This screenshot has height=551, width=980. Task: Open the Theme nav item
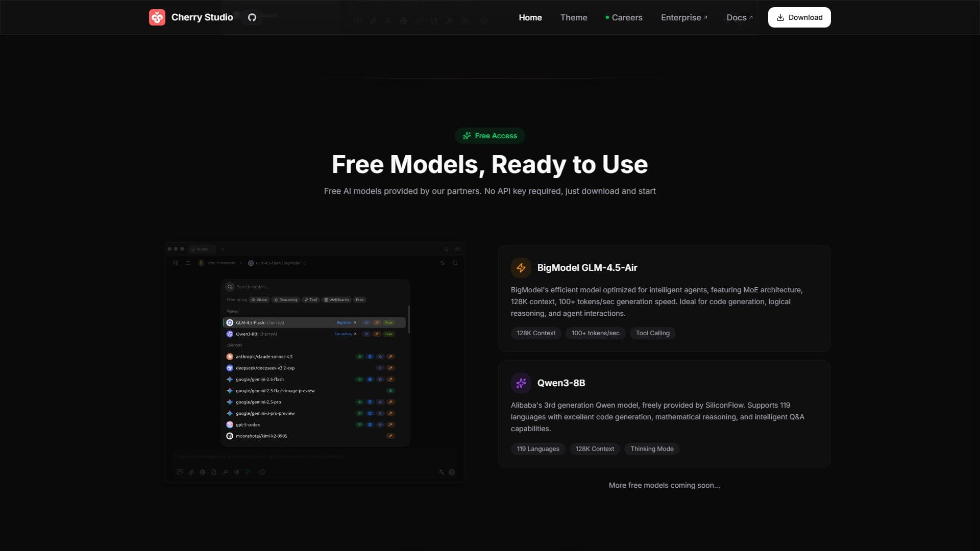click(x=574, y=17)
